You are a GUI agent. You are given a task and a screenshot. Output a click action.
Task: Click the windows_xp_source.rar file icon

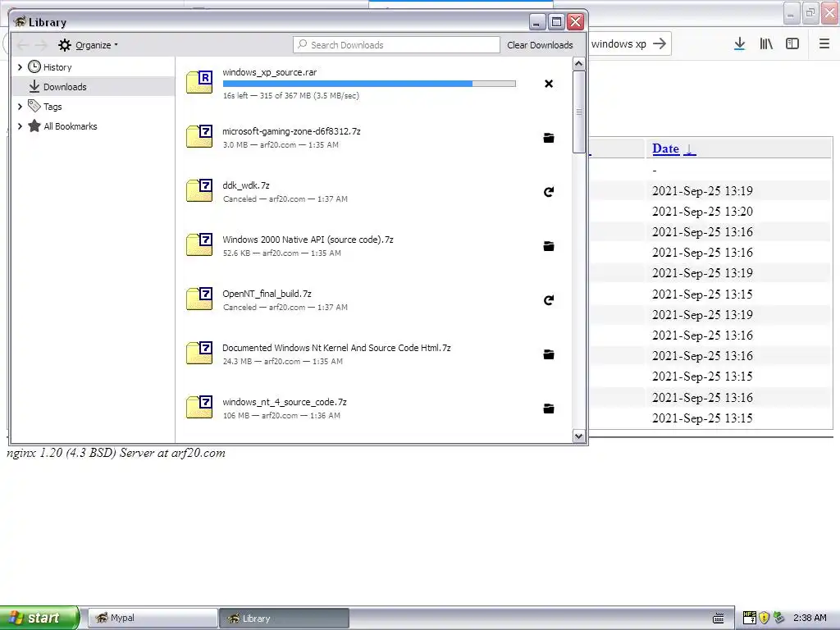point(199,82)
